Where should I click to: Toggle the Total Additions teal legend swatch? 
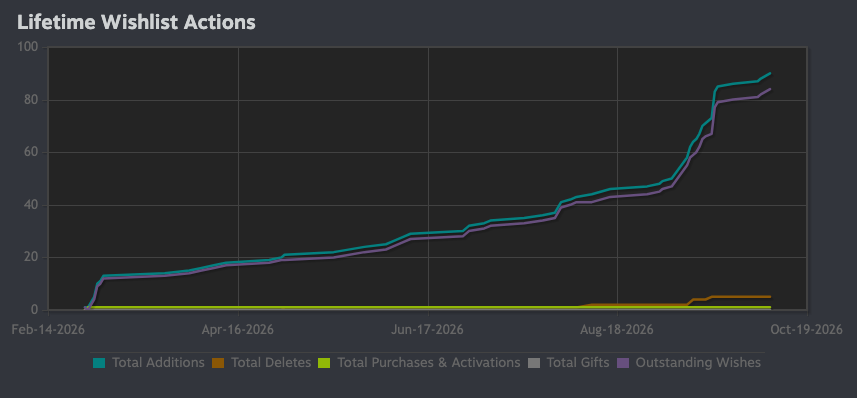[99, 362]
